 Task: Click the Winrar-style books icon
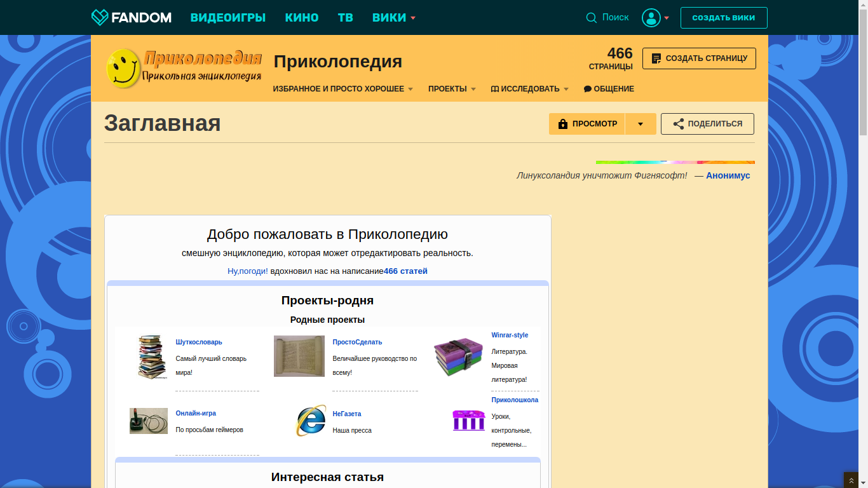[458, 357]
